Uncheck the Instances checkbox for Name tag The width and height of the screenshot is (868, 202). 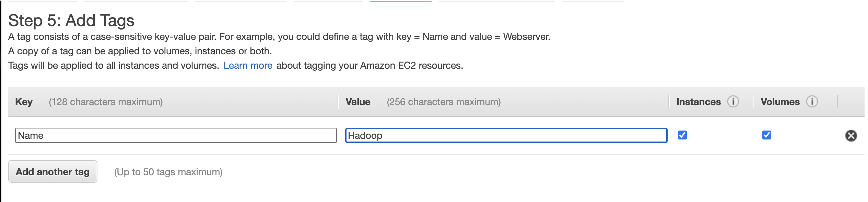coord(682,135)
